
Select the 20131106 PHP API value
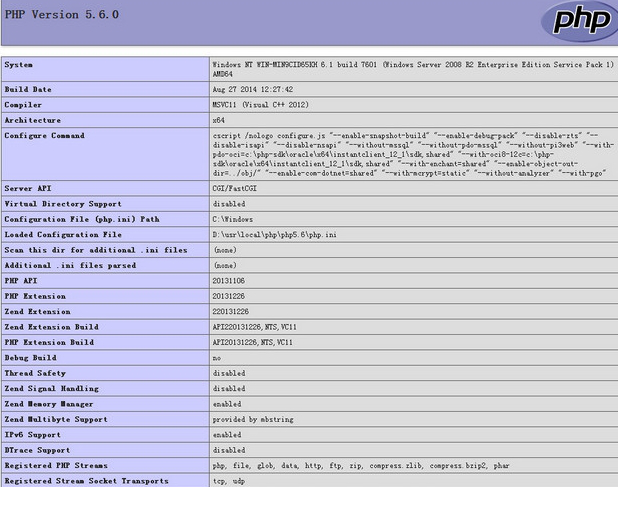pyautogui.click(x=229, y=281)
